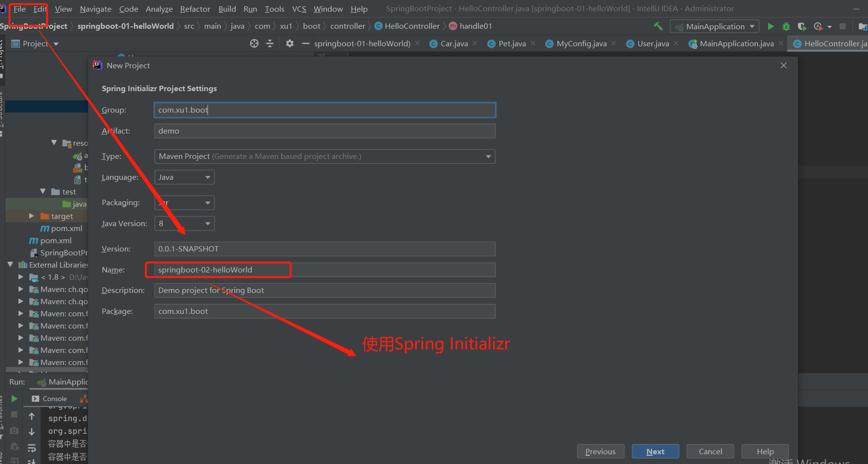This screenshot has width=868, height=464.
Task: Run MainApplication with green play icon
Action: [x=771, y=26]
